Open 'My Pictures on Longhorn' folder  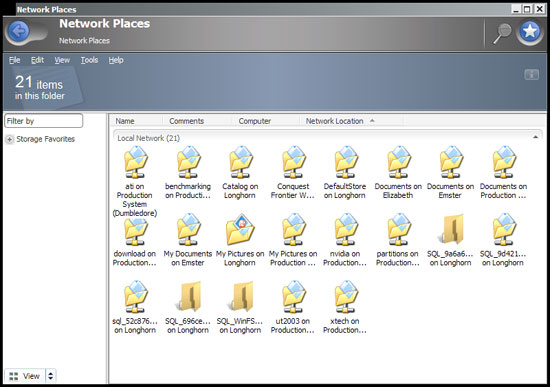240,240
